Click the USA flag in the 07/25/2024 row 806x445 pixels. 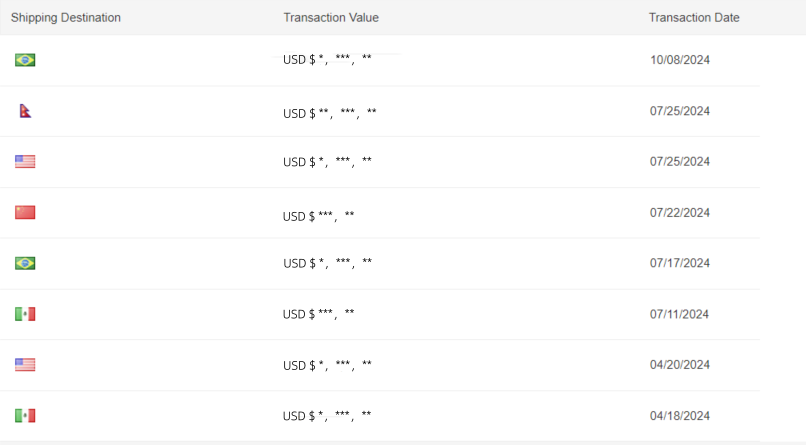(25, 161)
